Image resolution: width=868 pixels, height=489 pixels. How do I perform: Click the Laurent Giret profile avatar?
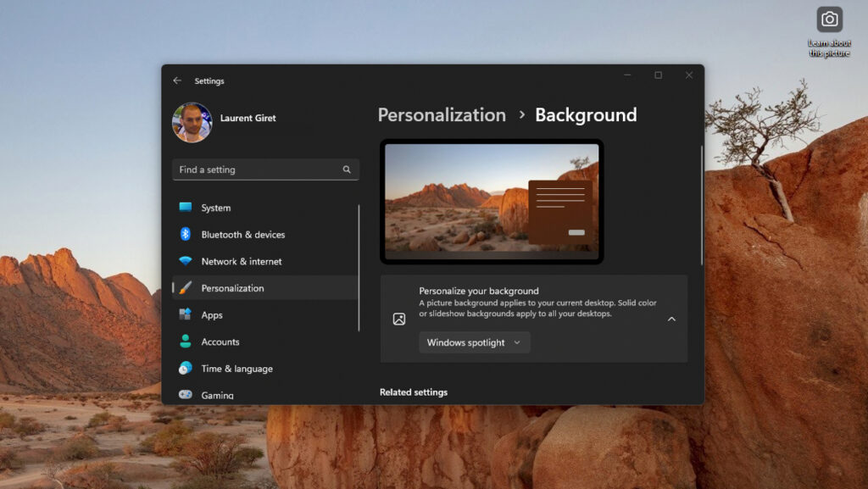coord(192,122)
